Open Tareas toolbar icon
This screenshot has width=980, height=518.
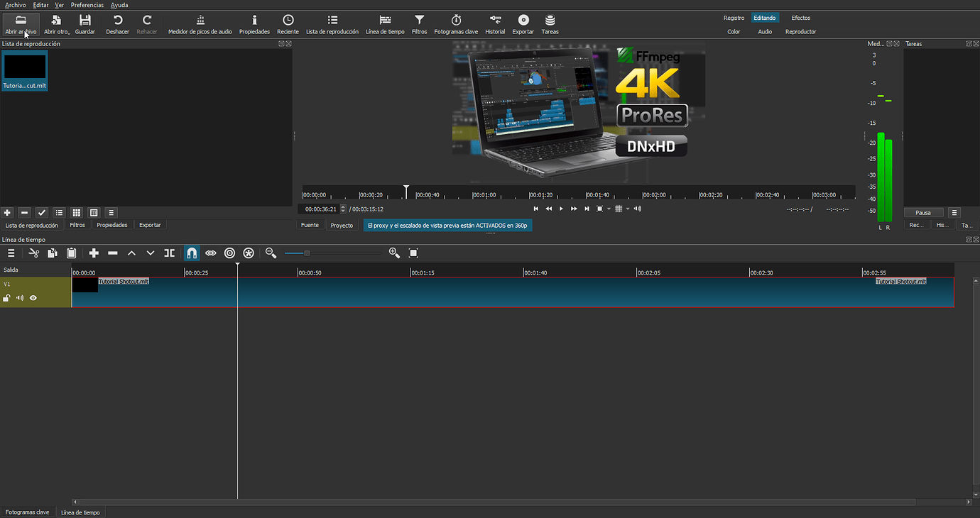point(550,24)
